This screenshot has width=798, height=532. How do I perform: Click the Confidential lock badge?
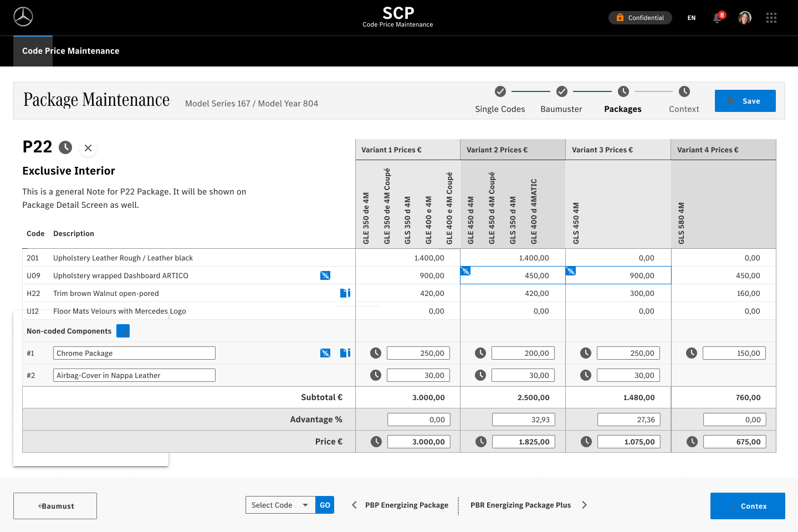click(x=640, y=18)
